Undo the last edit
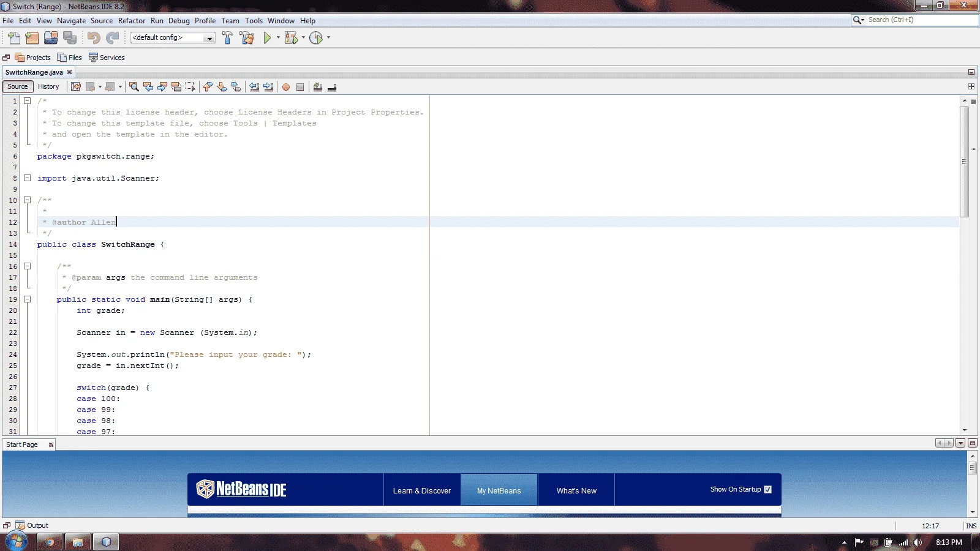Viewport: 980px width, 551px height. pyautogui.click(x=94, y=38)
